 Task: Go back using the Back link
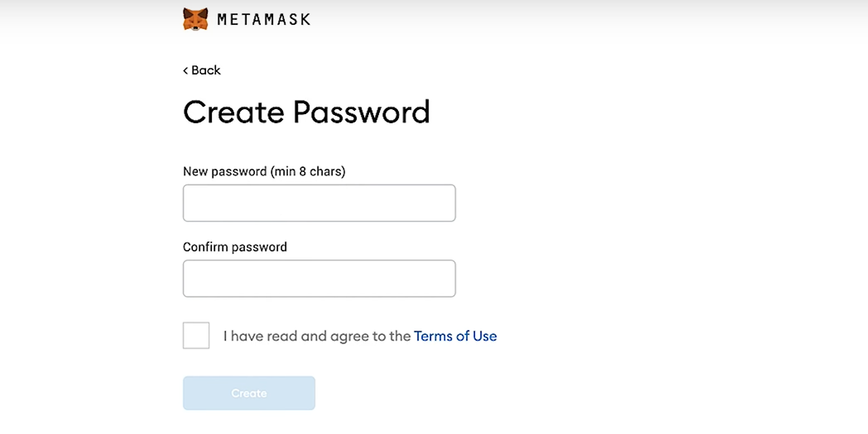pyautogui.click(x=205, y=70)
